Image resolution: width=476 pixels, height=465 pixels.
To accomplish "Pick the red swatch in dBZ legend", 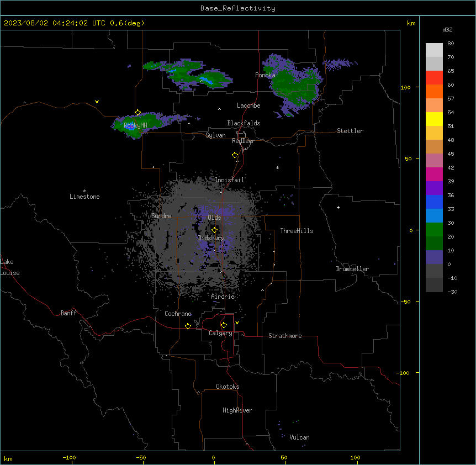I will [x=434, y=77].
